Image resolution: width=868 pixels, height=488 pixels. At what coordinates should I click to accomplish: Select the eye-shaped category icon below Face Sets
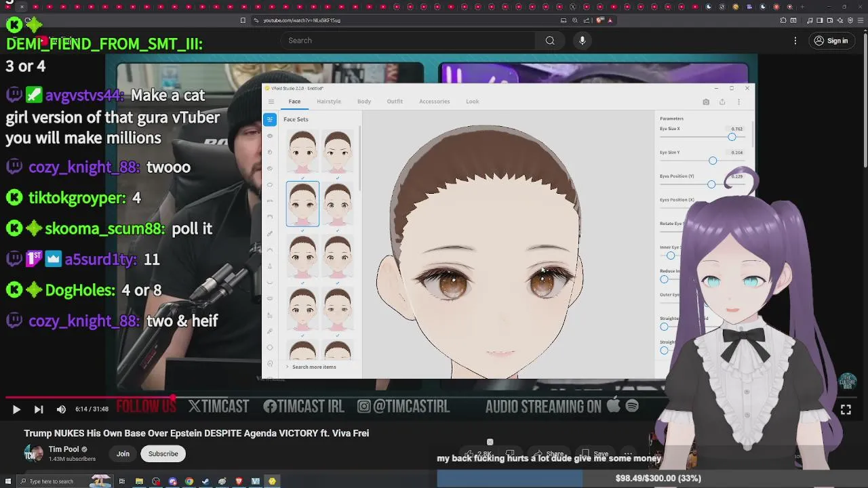click(x=270, y=136)
